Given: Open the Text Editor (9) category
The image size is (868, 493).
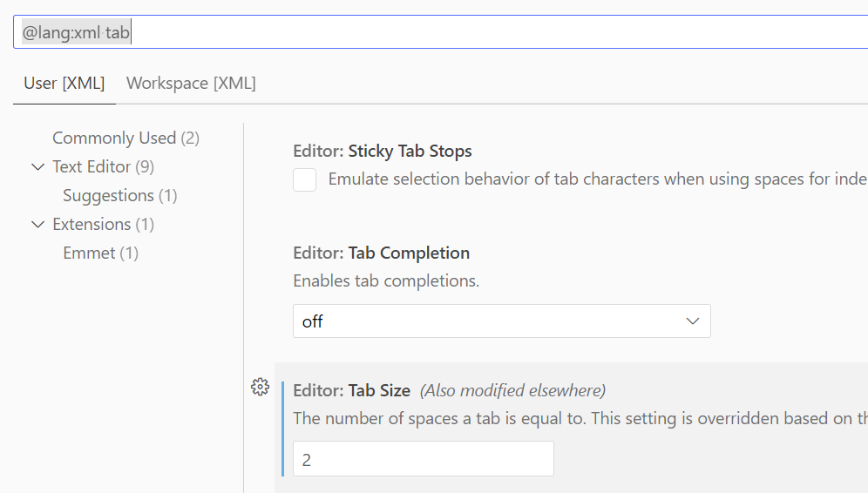Looking at the screenshot, I should tap(103, 166).
